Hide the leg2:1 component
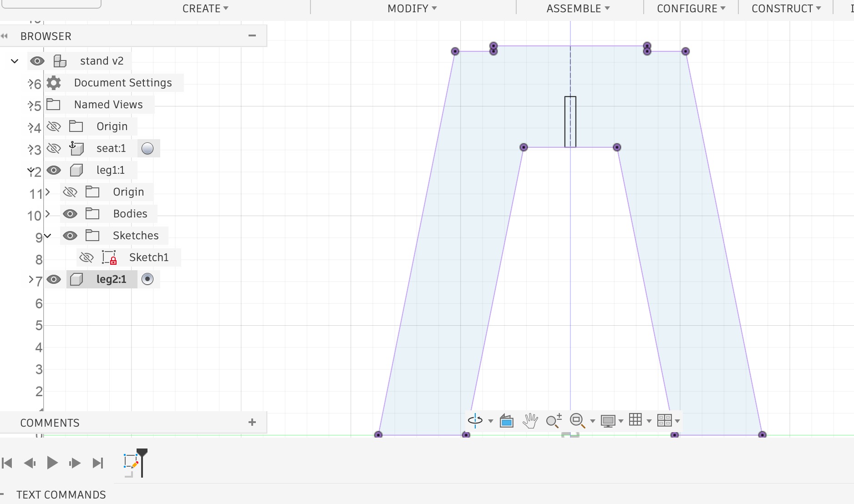 [54, 279]
